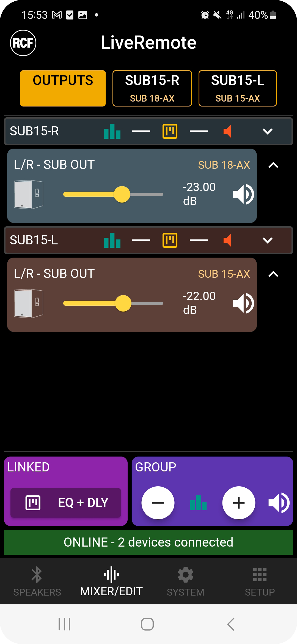The image size is (297, 644).
Task: Open level meter icon in GROUP panel
Action: pos(198,503)
